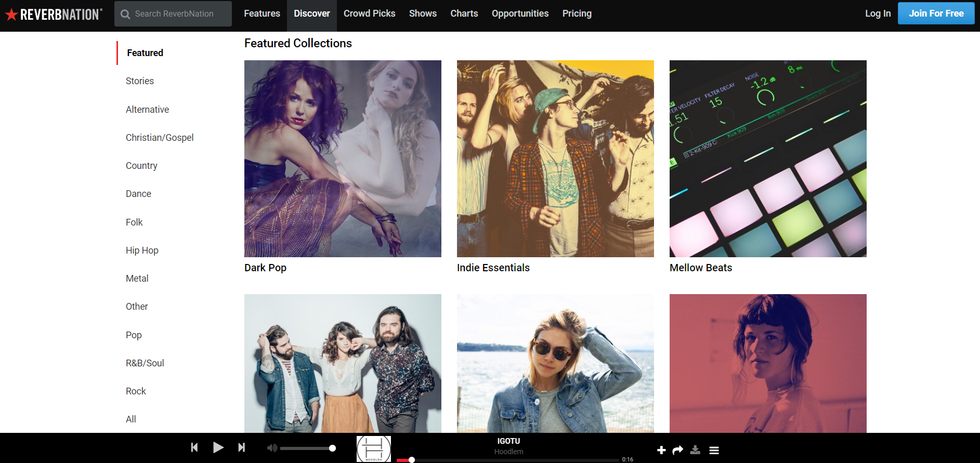
Task: Go to Crowd Picks
Action: pos(369,14)
